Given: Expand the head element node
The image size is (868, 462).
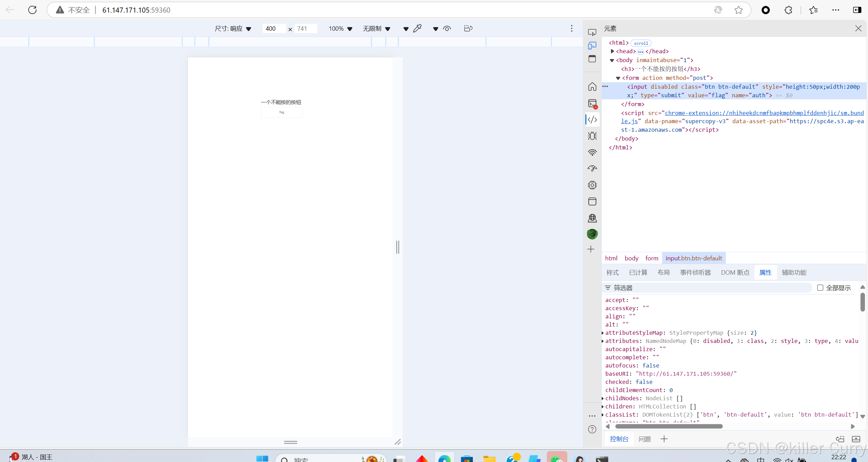Looking at the screenshot, I should (612, 51).
